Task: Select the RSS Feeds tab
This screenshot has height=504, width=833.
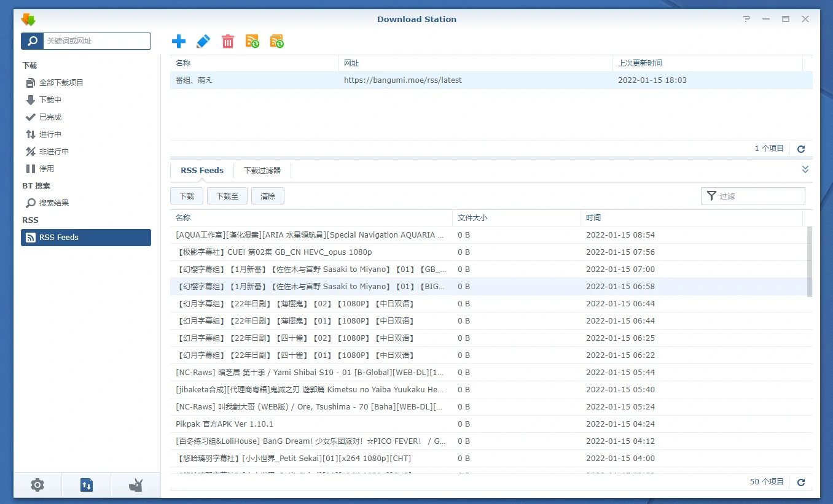Action: (x=202, y=171)
